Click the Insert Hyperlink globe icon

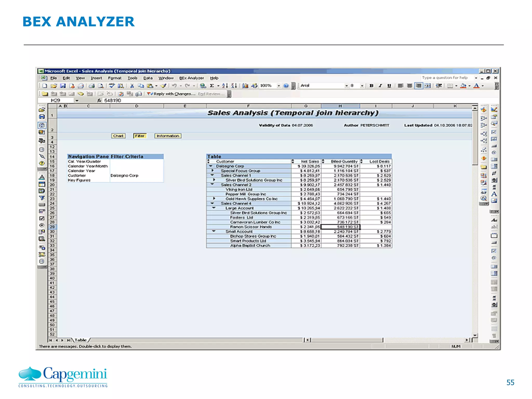point(203,86)
